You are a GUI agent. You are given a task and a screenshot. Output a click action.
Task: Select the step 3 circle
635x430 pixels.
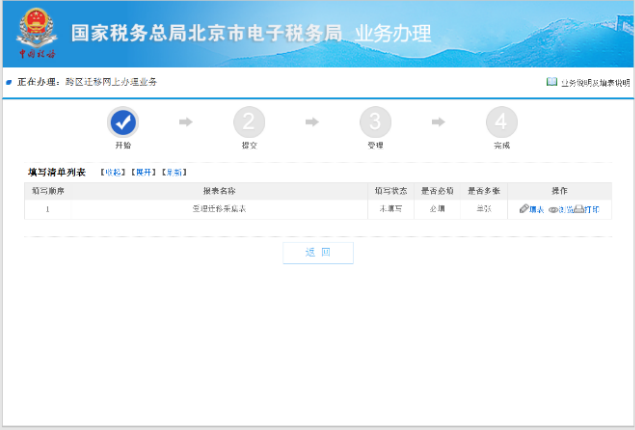(x=375, y=122)
